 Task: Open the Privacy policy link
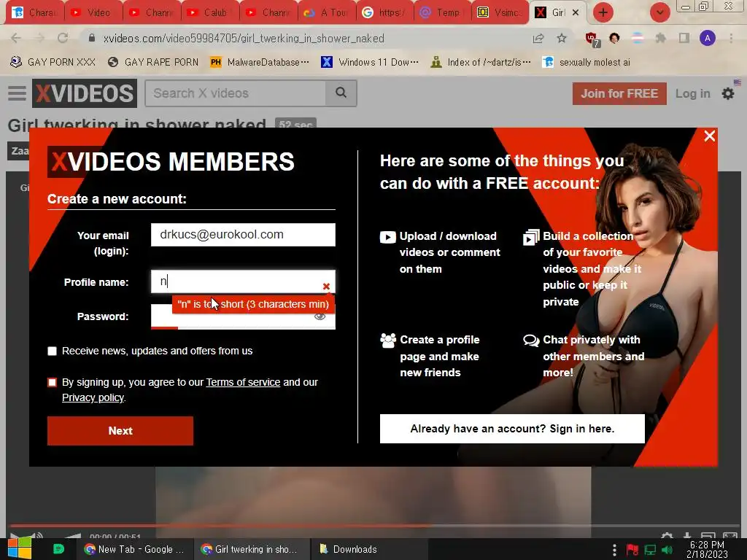[93, 397]
